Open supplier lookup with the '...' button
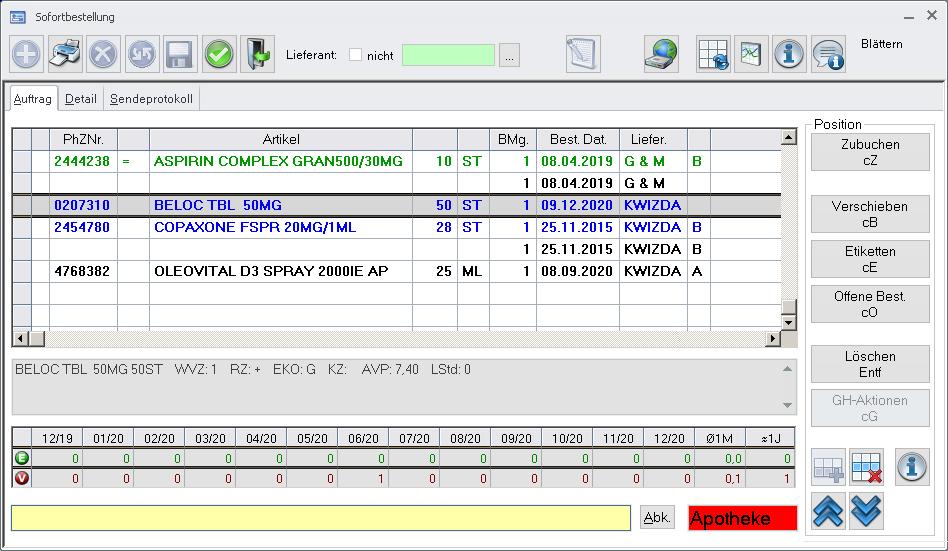Screen dimensions: 948x551 (x=510, y=56)
